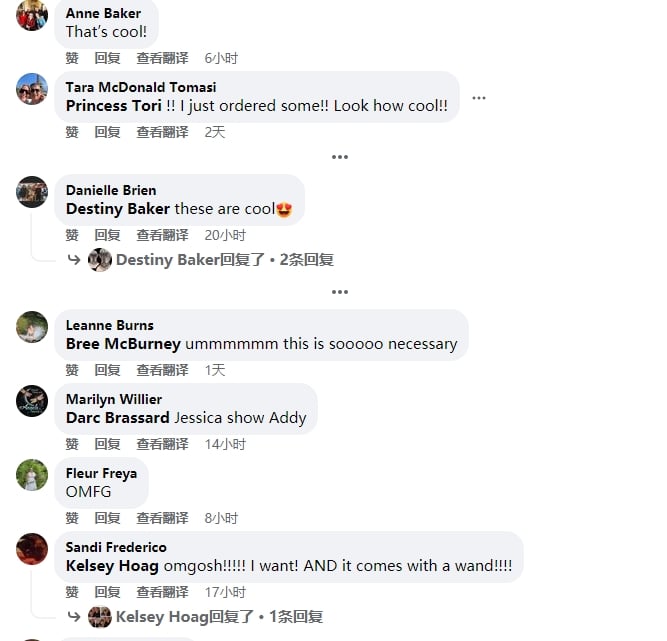
Task: Open more options beside Tara's comment
Action: coord(479,98)
